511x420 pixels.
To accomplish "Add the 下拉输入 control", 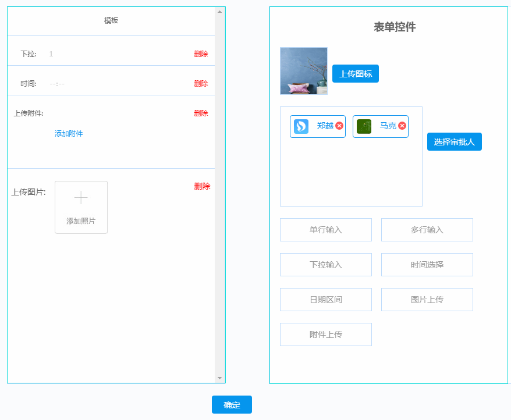I will (325, 265).
